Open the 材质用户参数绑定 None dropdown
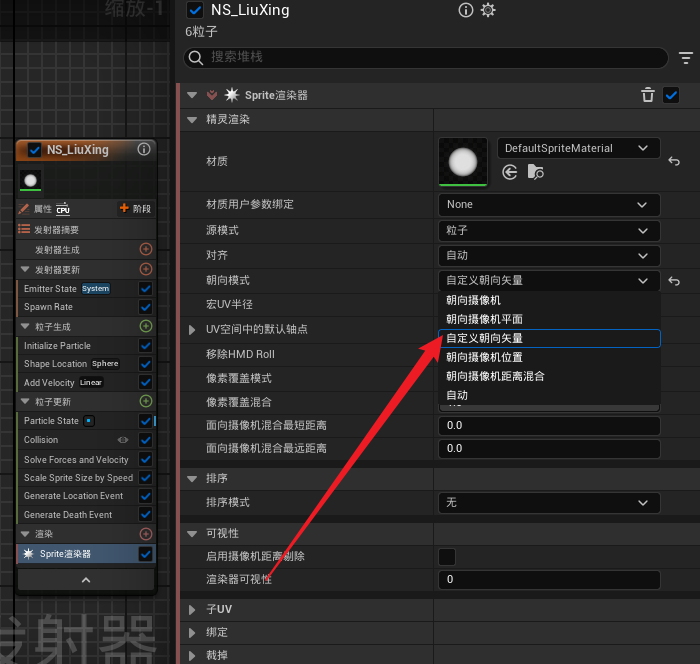 point(549,205)
